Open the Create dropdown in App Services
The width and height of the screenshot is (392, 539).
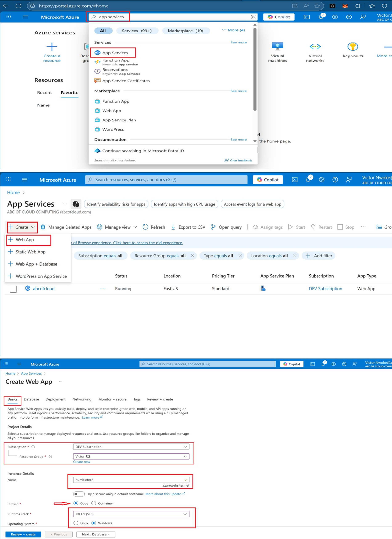[22, 227]
